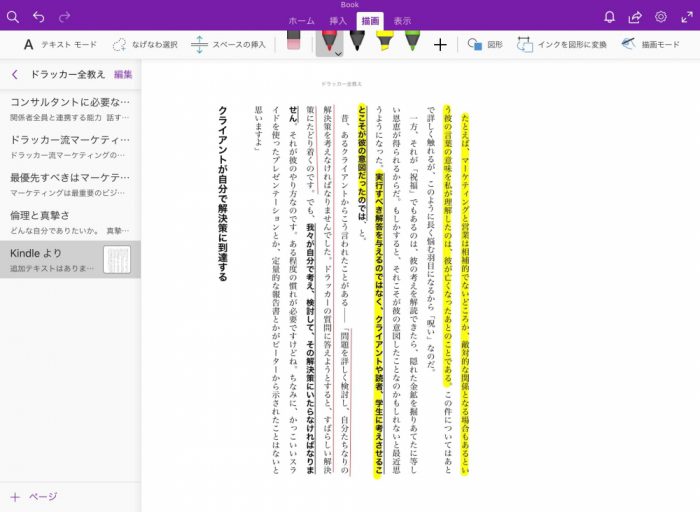Switch to the 表示 tab
The width and height of the screenshot is (700, 512).
402,21
